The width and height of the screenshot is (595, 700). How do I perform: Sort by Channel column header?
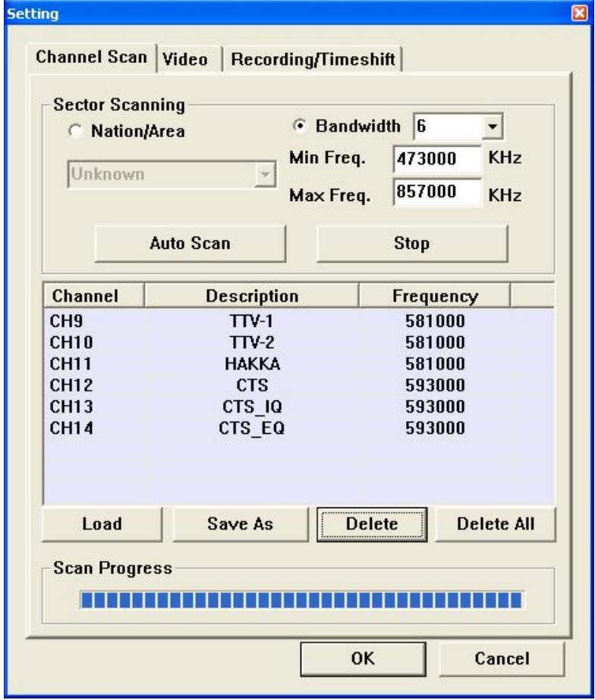pyautogui.click(x=94, y=296)
